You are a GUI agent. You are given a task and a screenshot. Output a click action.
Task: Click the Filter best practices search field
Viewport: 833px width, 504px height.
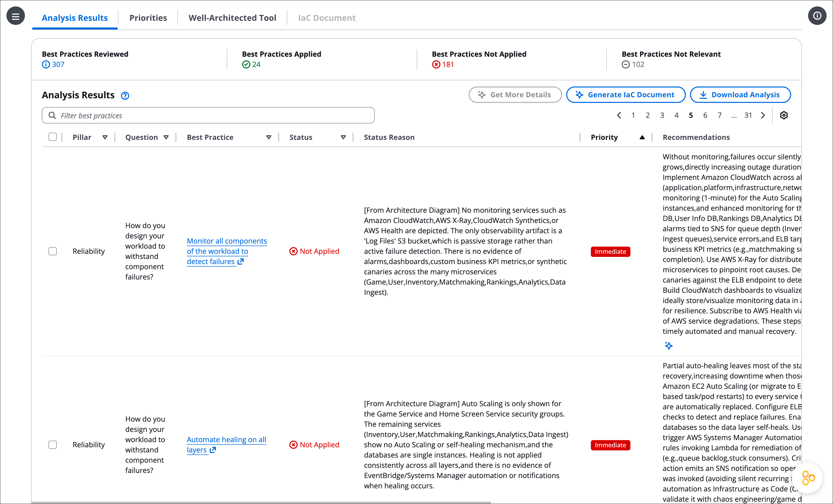[208, 115]
